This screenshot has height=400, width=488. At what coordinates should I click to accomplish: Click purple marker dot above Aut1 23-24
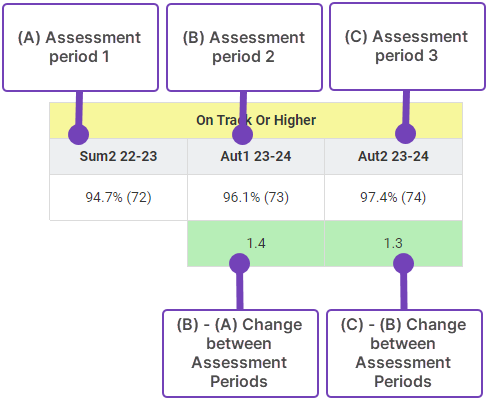coord(242,134)
